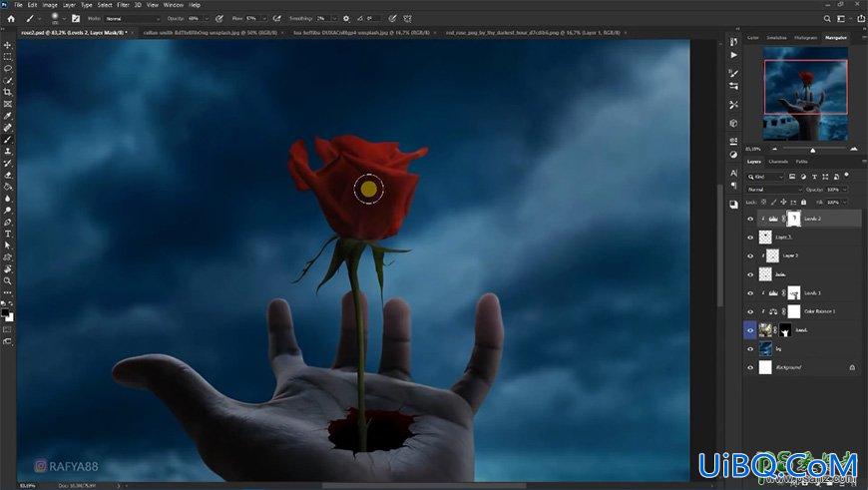This screenshot has height=490, width=868.
Task: Hide the Layer 3 layer
Action: (750, 238)
